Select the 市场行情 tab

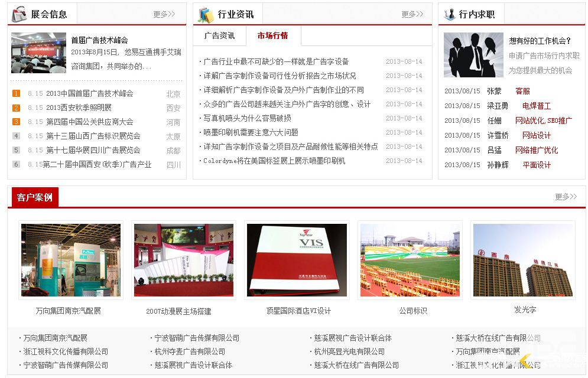(273, 36)
